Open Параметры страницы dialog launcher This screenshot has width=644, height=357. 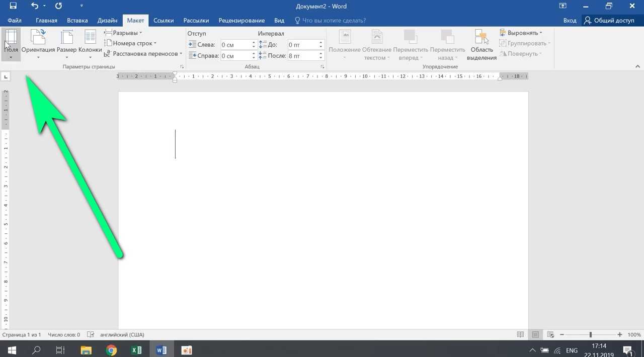(x=182, y=67)
